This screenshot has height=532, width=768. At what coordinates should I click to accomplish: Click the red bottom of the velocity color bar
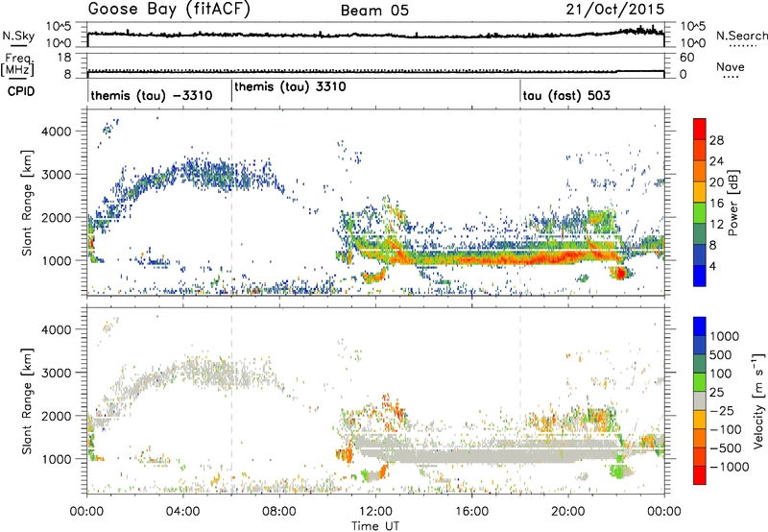point(700,475)
